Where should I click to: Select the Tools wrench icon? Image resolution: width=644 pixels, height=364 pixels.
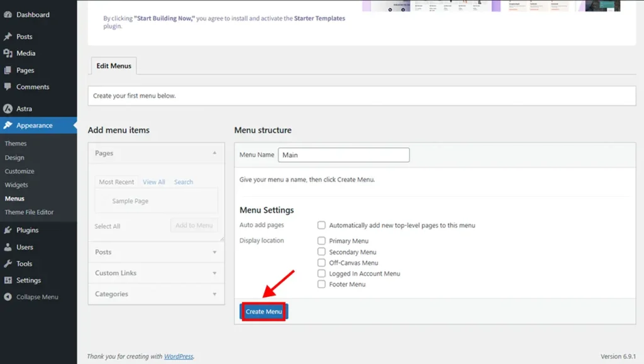click(x=9, y=263)
